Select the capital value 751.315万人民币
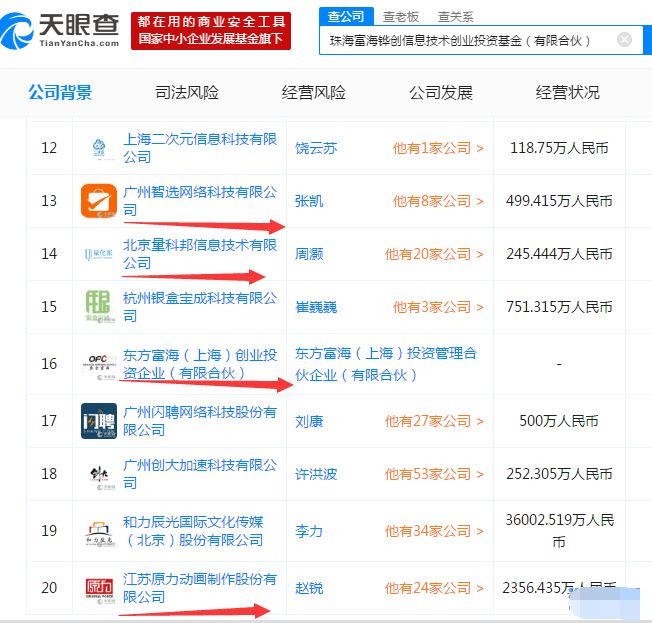The image size is (652, 623). pyautogui.click(x=559, y=307)
